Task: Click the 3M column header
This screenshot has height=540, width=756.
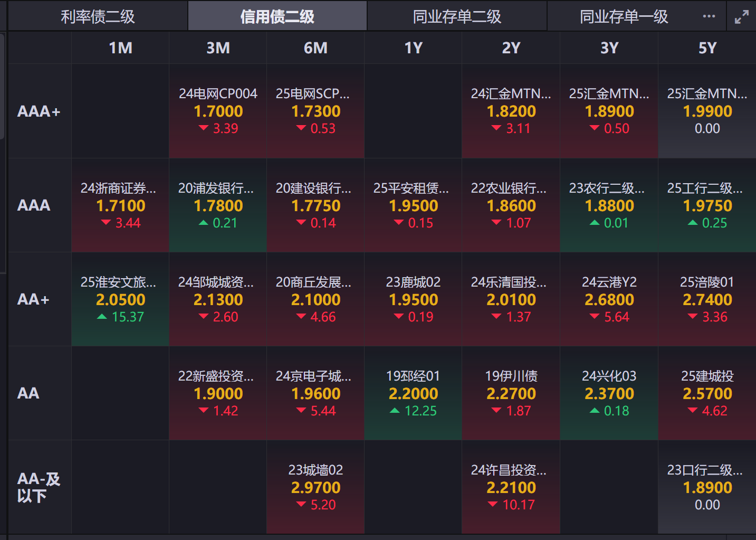Action: coord(218,48)
